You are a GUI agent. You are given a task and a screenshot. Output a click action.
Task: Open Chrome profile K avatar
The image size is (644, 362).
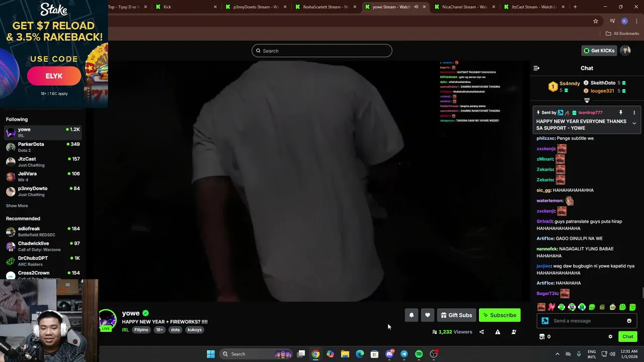pos(624,21)
